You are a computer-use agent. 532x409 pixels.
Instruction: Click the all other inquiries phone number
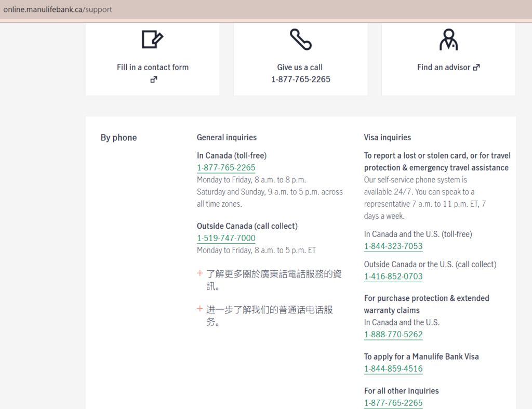coord(393,403)
